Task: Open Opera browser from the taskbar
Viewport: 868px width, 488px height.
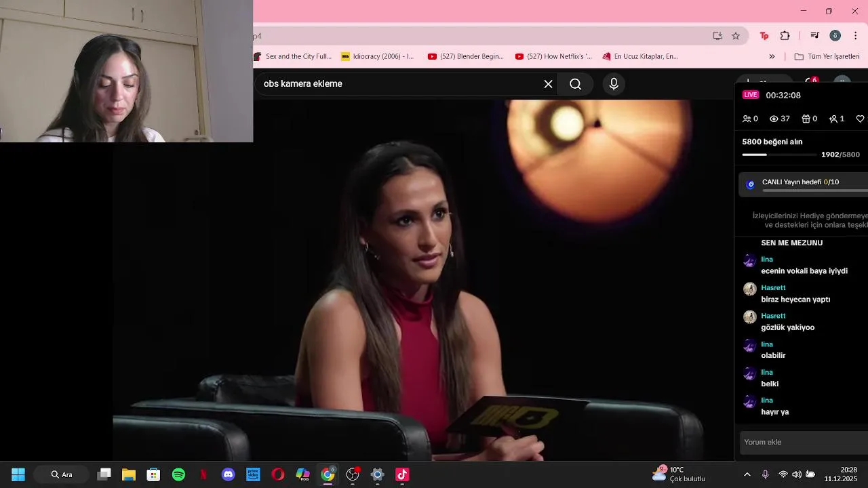Action: pyautogui.click(x=278, y=474)
